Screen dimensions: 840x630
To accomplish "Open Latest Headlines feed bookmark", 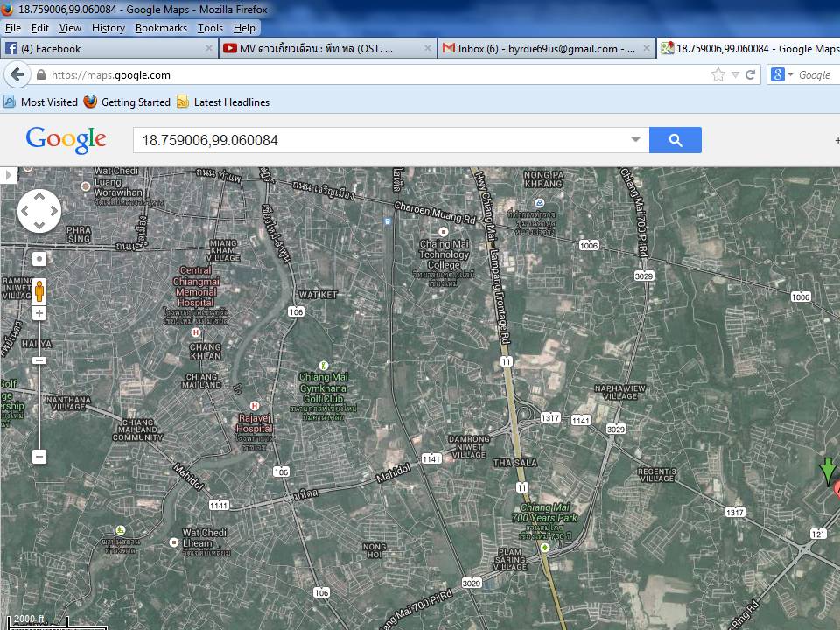I will click(223, 101).
